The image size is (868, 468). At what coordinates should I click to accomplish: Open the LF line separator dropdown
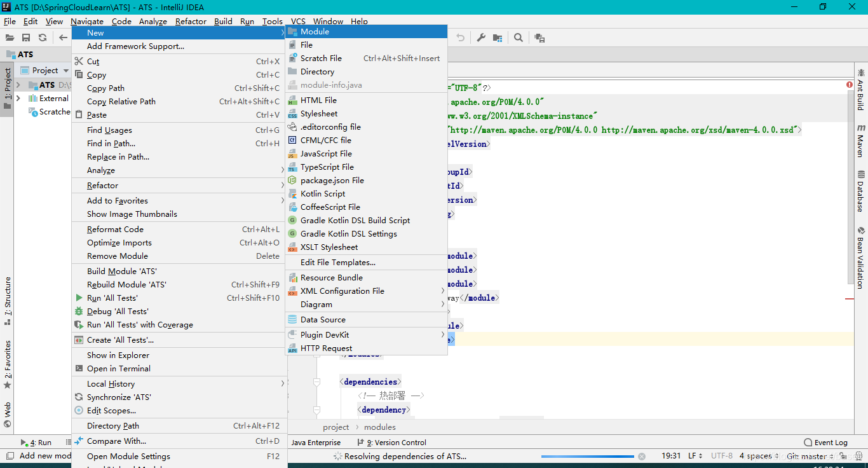click(696, 456)
